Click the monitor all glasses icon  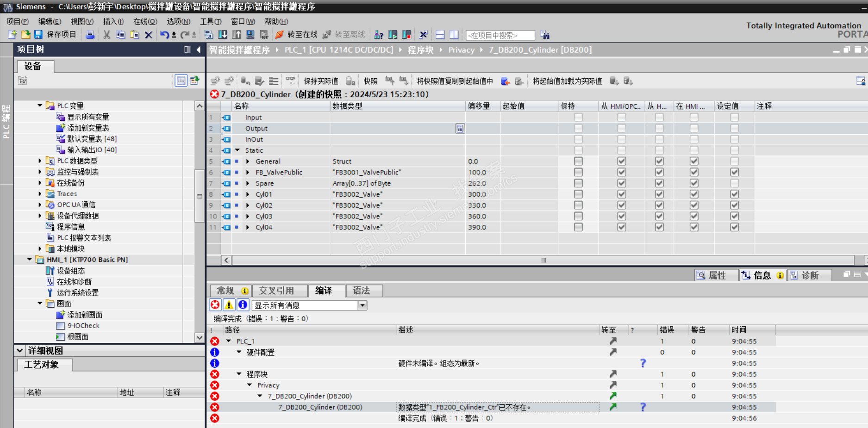pyautogui.click(x=290, y=81)
